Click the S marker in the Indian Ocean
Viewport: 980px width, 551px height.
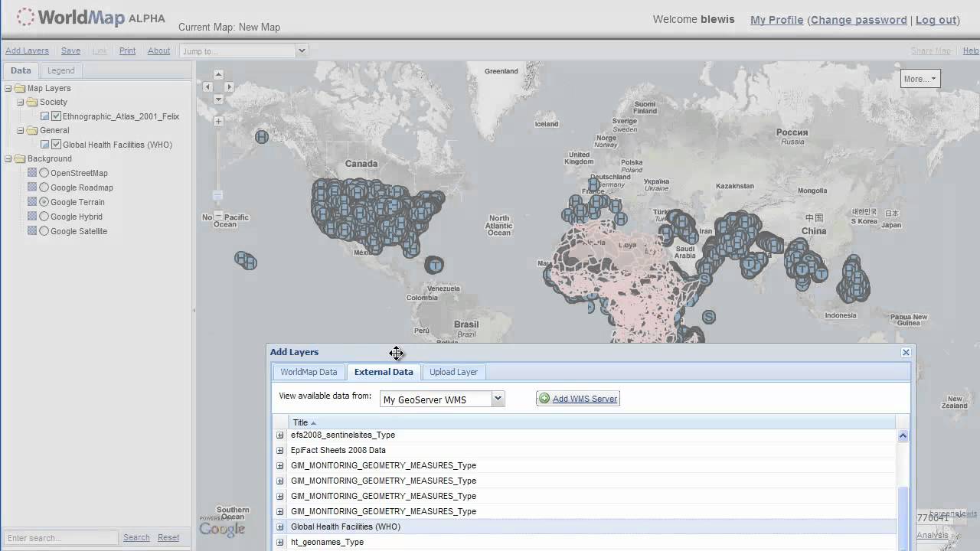point(709,316)
